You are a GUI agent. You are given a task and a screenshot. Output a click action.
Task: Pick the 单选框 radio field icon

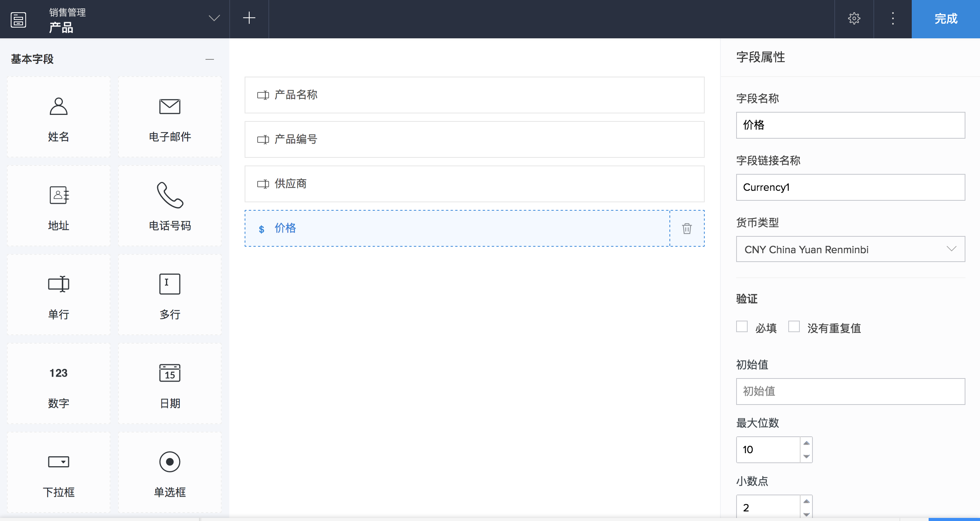point(169,462)
